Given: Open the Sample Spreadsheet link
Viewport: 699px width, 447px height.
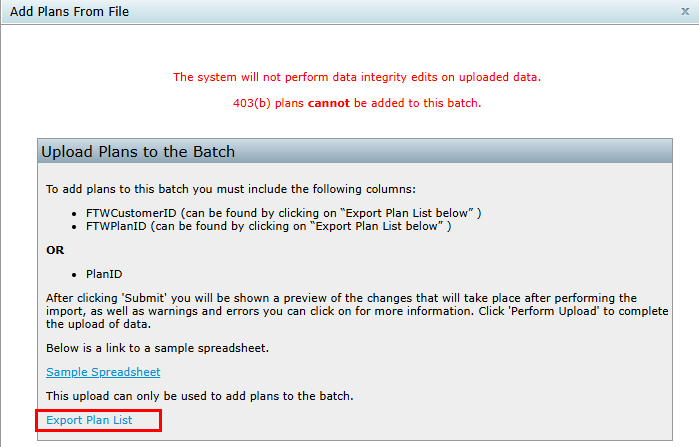Looking at the screenshot, I should click(103, 372).
